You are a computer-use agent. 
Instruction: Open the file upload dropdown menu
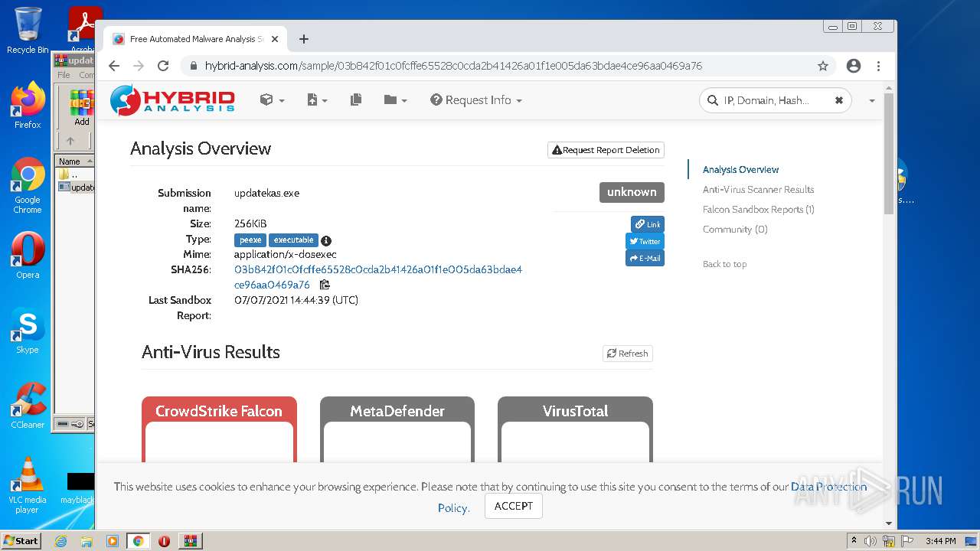(x=316, y=100)
